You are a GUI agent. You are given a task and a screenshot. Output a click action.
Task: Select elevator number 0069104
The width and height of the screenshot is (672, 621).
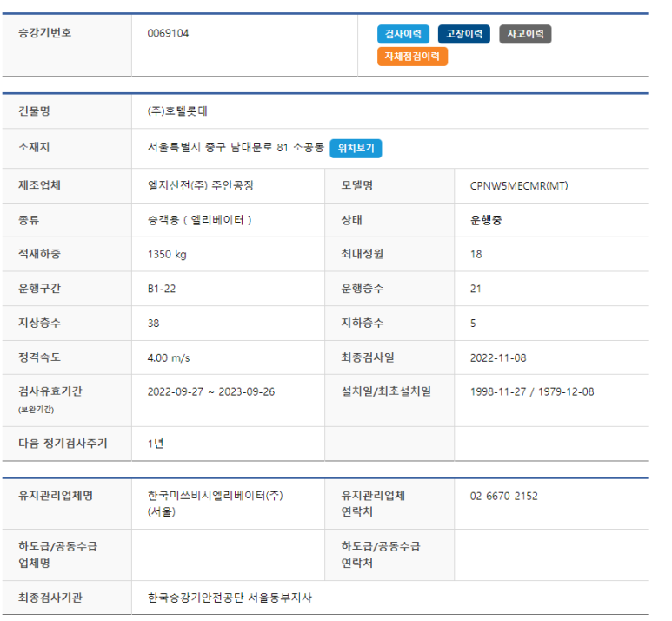pyautogui.click(x=168, y=33)
